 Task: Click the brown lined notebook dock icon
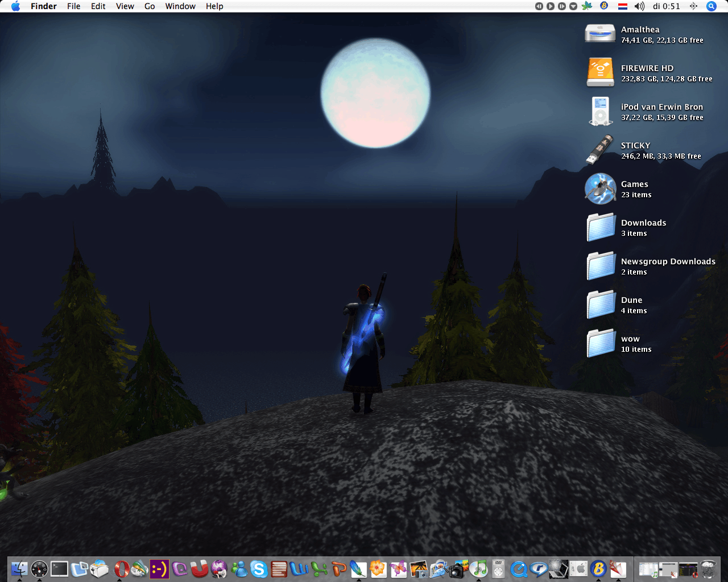(279, 568)
